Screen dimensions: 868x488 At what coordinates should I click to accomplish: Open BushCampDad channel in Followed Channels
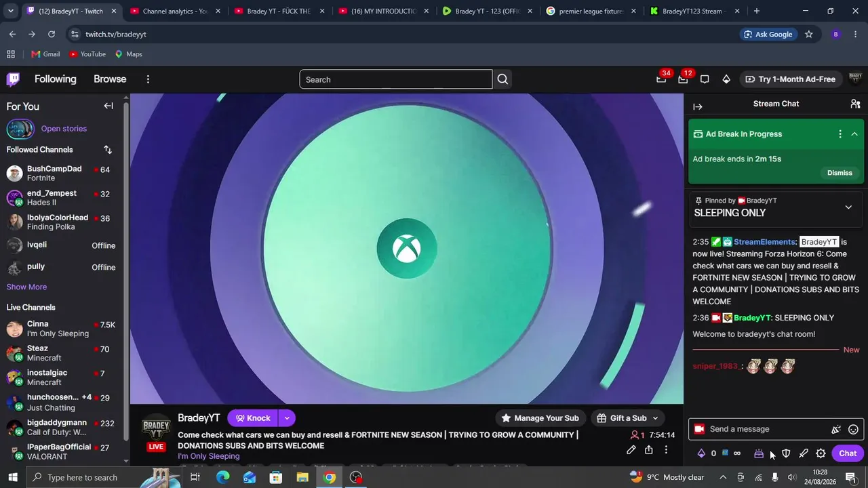(x=61, y=174)
